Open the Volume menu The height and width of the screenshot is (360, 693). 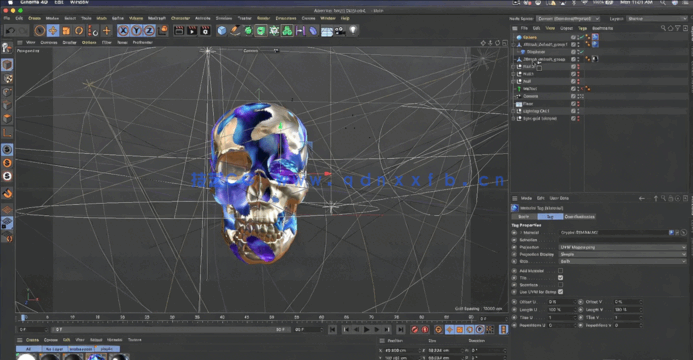[136, 18]
